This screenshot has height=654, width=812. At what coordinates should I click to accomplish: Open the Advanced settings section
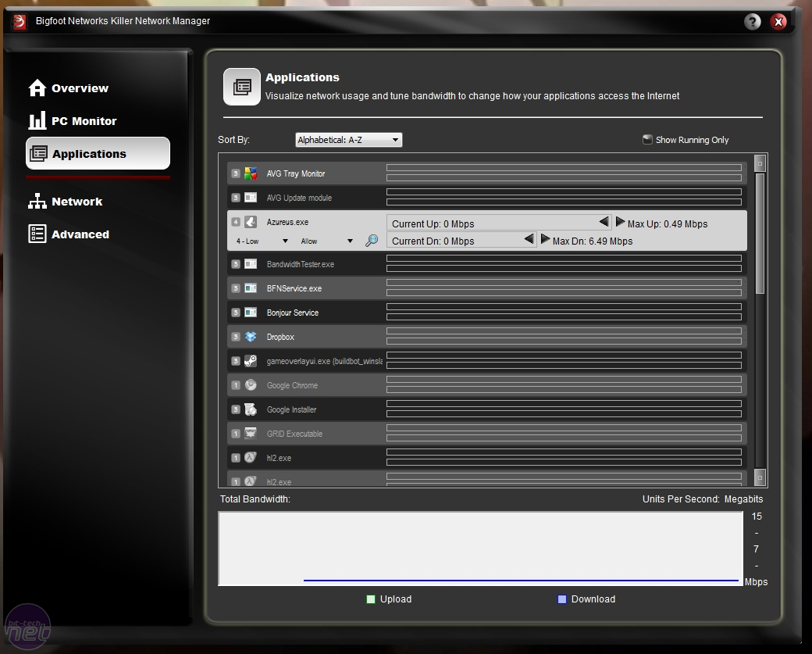click(69, 234)
